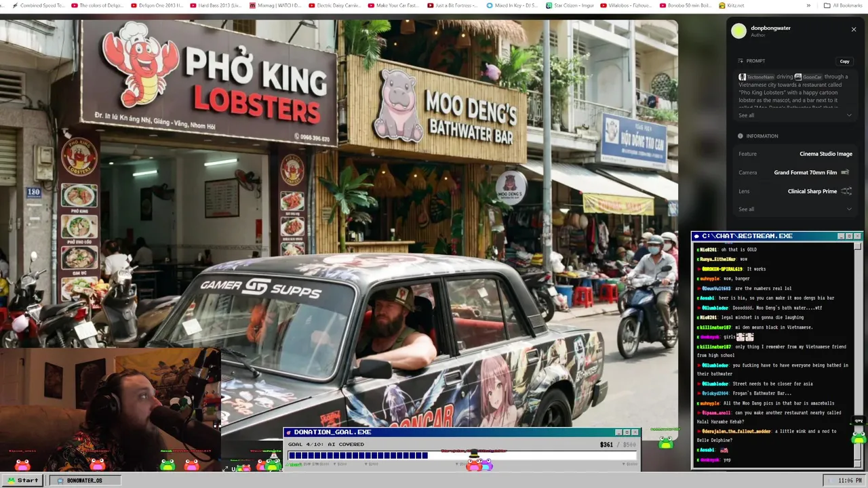Expand the bookmarks overflow chevron
This screenshot has height=488, width=868.
[x=808, y=5]
